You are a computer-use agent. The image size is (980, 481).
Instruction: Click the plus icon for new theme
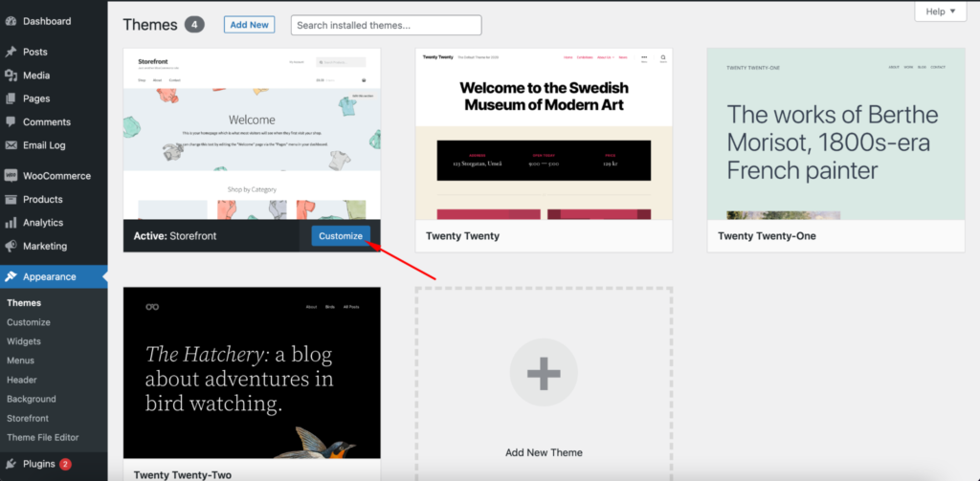click(544, 372)
